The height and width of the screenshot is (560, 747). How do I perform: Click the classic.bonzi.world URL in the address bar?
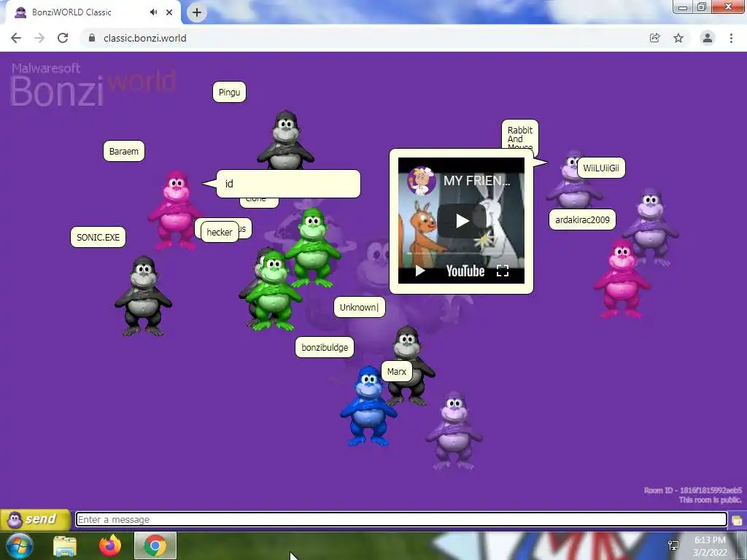tap(145, 38)
